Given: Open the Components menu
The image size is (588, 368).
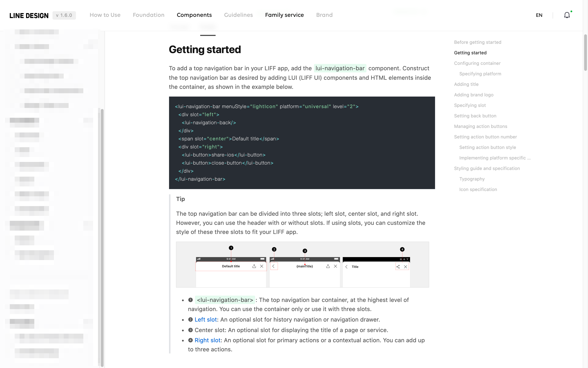Looking at the screenshot, I should point(194,15).
